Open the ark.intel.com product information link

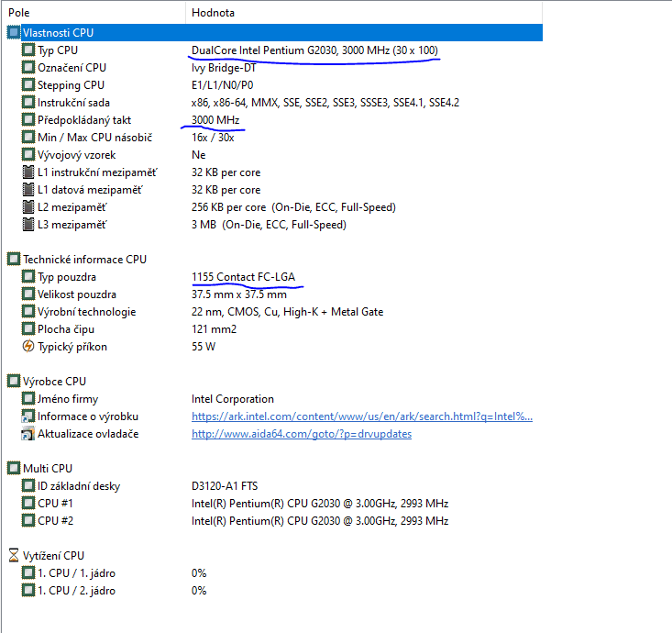(x=362, y=416)
